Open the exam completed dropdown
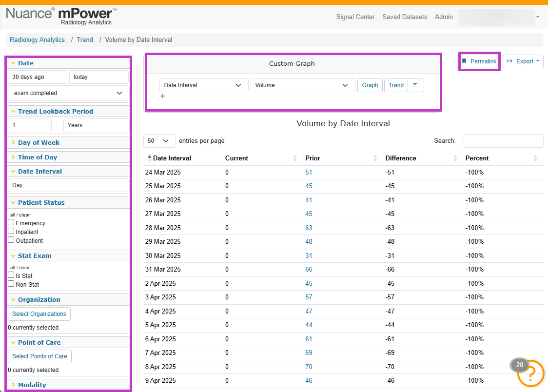The width and height of the screenshot is (548, 392). 68,93
